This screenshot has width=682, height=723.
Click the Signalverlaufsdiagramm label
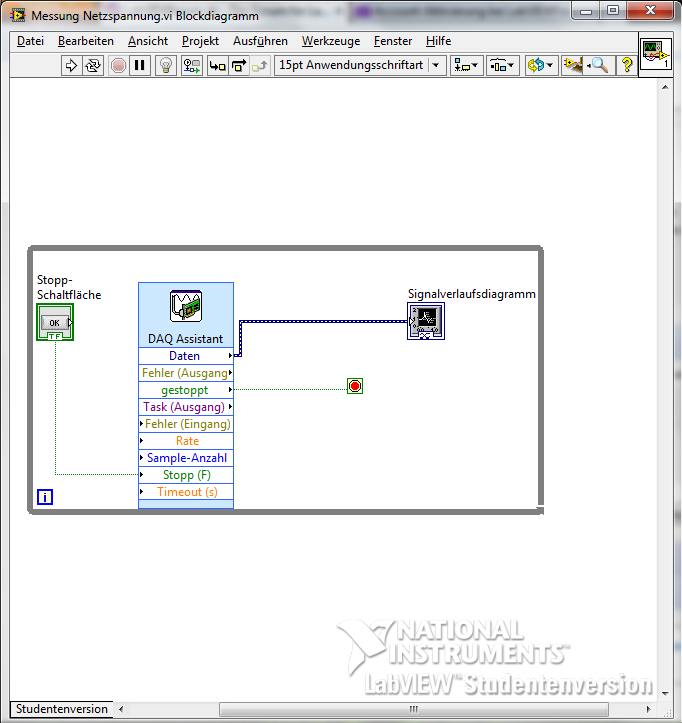coord(471,294)
